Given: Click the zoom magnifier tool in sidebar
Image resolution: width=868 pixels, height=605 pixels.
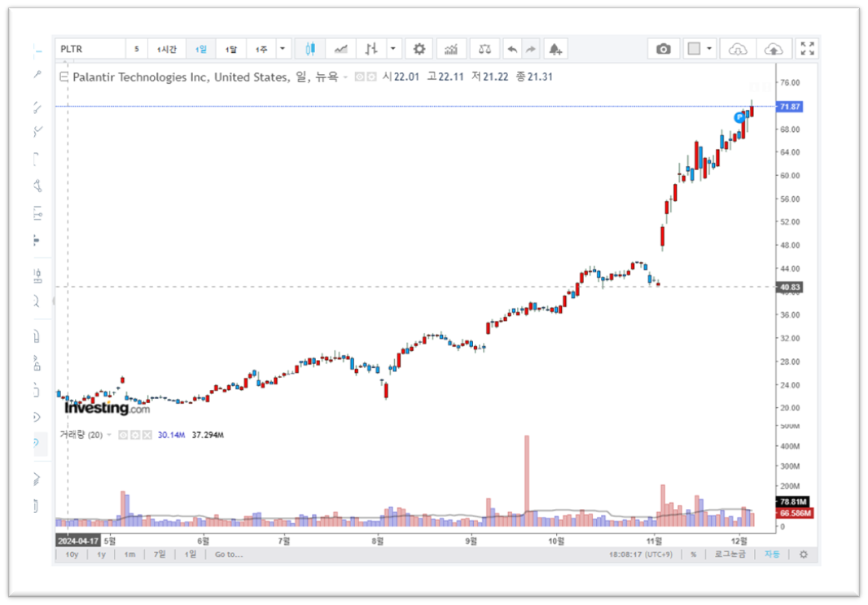Looking at the screenshot, I should point(37,301).
